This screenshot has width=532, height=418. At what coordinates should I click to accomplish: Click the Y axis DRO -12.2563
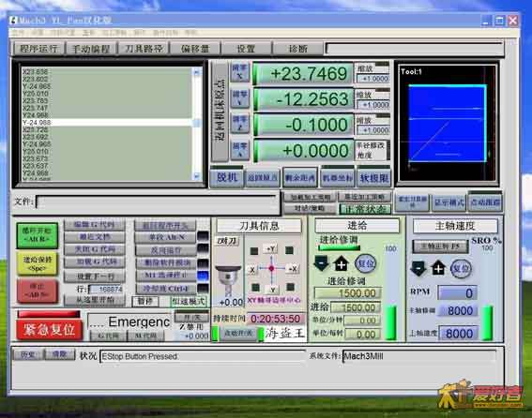(304, 99)
